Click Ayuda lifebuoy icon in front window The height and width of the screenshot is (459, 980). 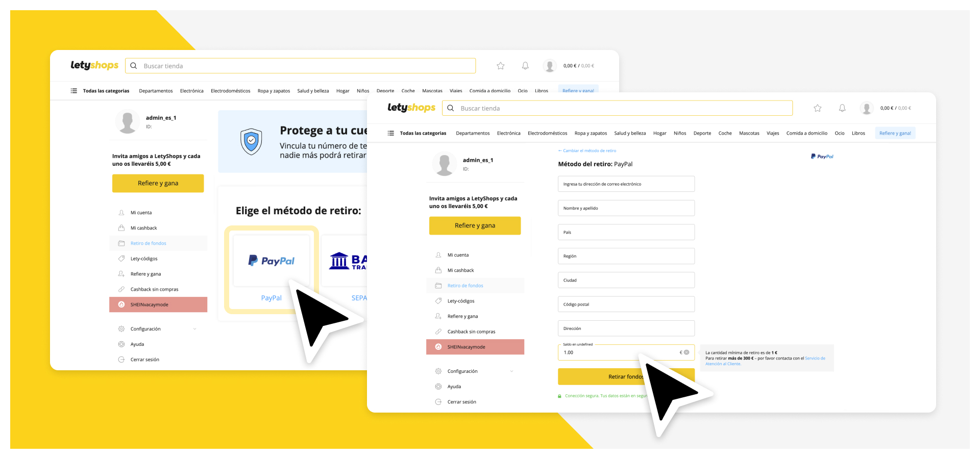point(438,387)
